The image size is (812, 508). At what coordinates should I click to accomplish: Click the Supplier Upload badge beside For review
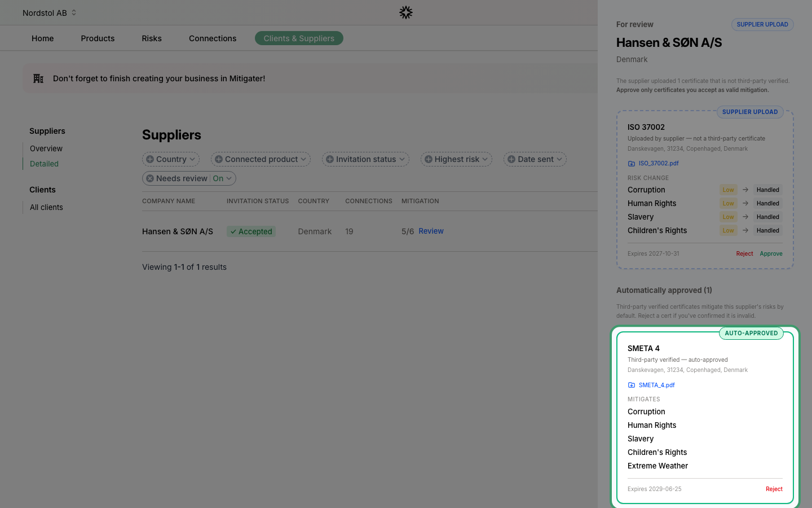762,24
